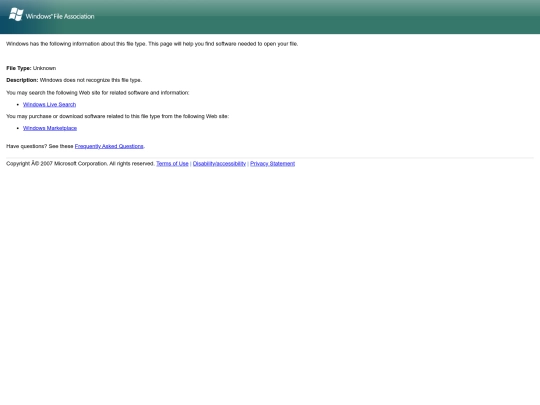Click 'You may purchase or download software' text
Image resolution: width=540 pixels, height=405 pixels.
pyautogui.click(x=117, y=116)
